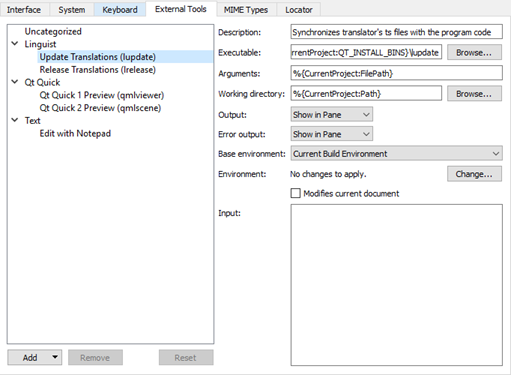
Task: Click into the Arguments field
Action: coord(396,73)
